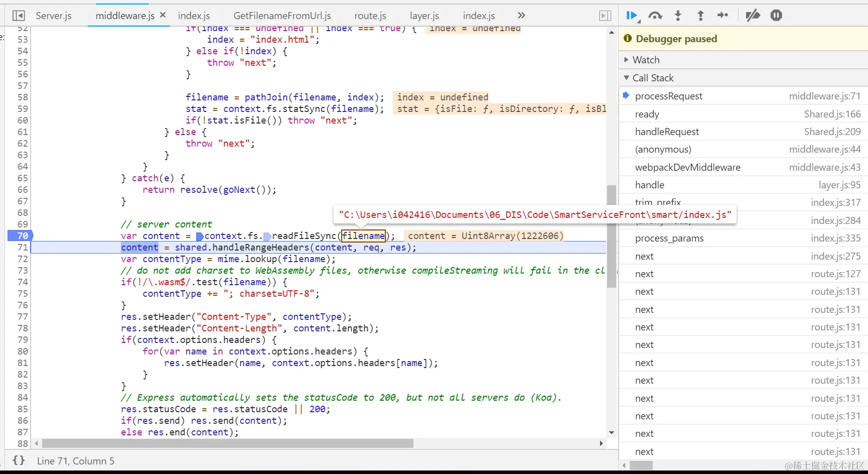
Task: Select the next frame at index.js:275
Action: point(743,256)
